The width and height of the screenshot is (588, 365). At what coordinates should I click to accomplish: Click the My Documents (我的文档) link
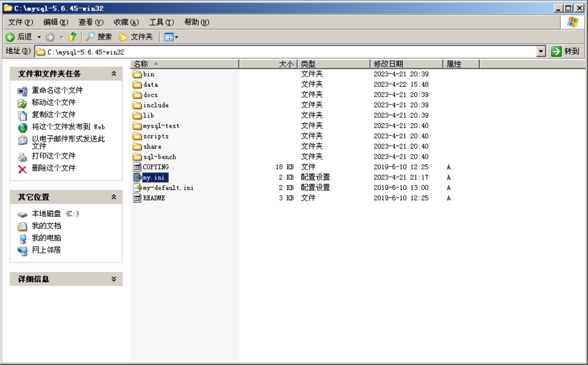[46, 226]
